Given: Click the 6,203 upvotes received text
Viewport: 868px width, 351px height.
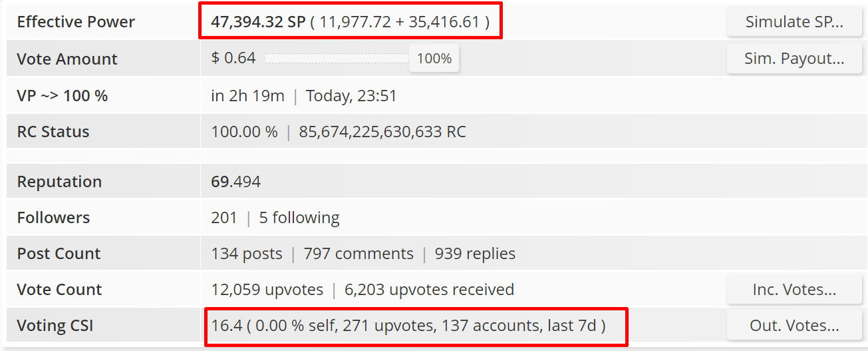Looking at the screenshot, I should click(x=429, y=289).
